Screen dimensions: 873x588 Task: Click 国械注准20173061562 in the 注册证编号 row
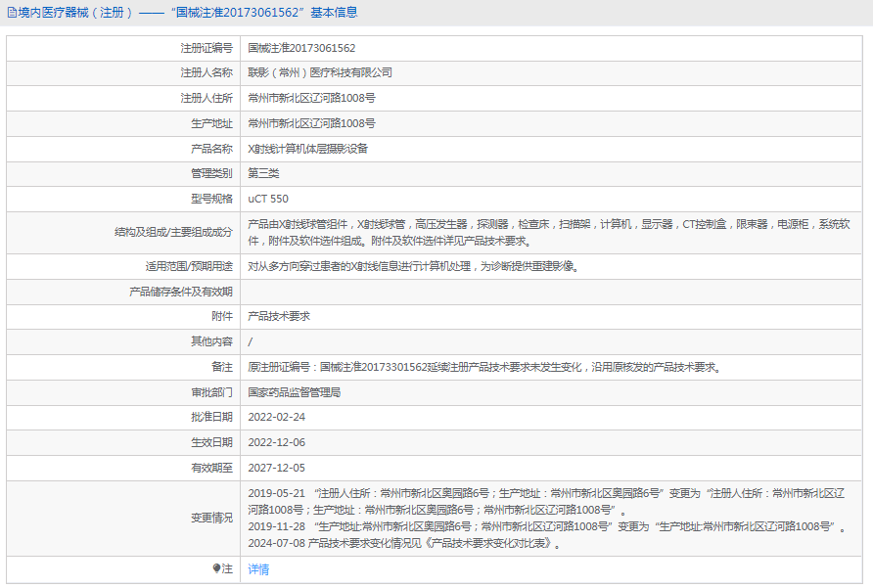click(301, 49)
